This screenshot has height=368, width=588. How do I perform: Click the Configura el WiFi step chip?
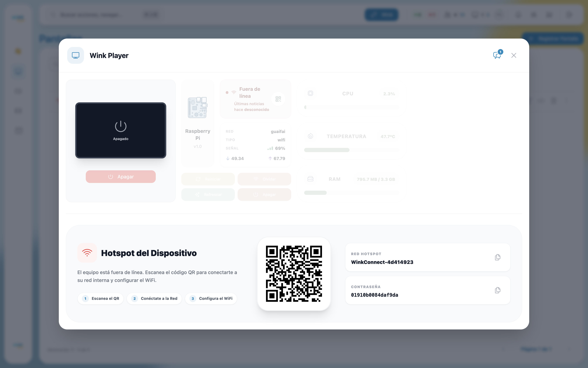(x=211, y=299)
